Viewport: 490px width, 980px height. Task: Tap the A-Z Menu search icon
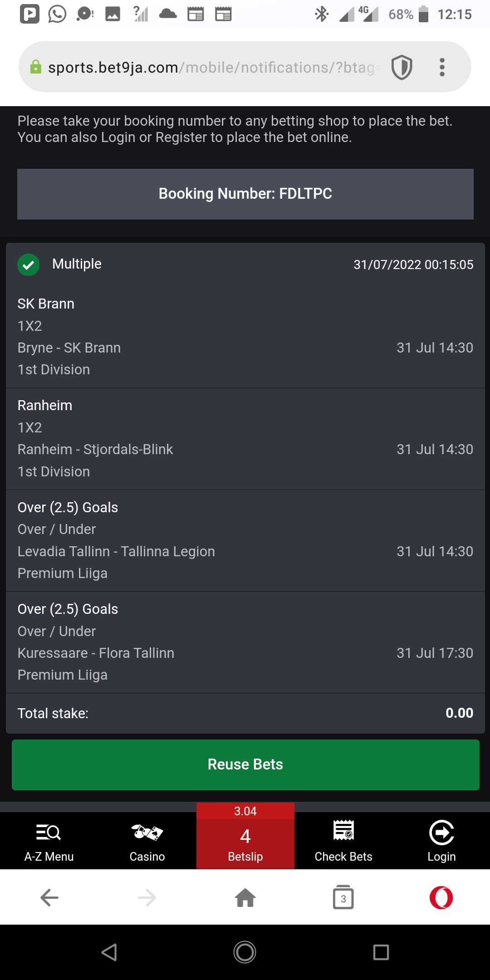49,833
